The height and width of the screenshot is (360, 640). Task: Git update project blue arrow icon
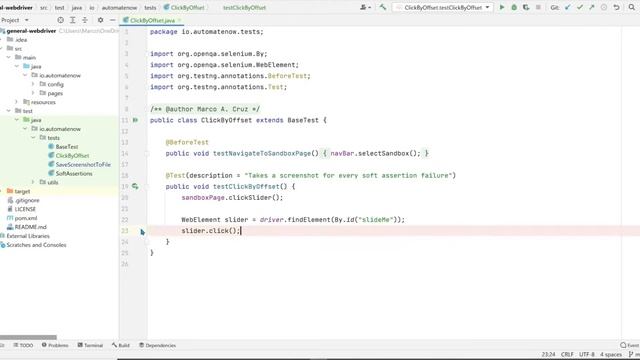point(567,7)
